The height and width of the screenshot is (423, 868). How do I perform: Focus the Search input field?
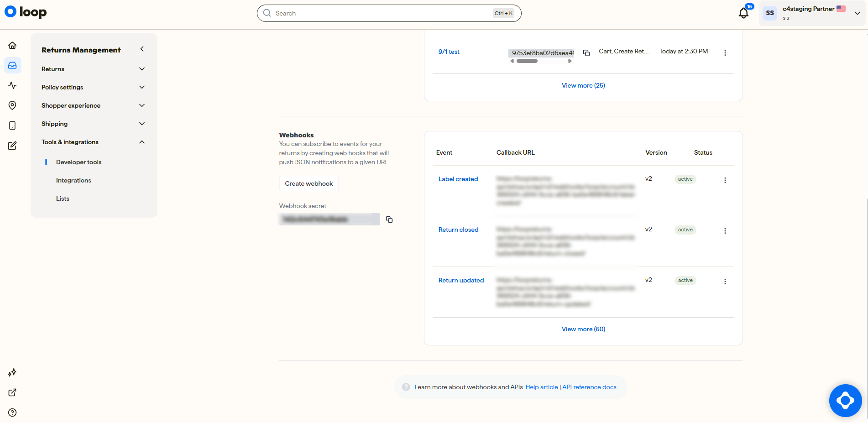pyautogui.click(x=389, y=13)
